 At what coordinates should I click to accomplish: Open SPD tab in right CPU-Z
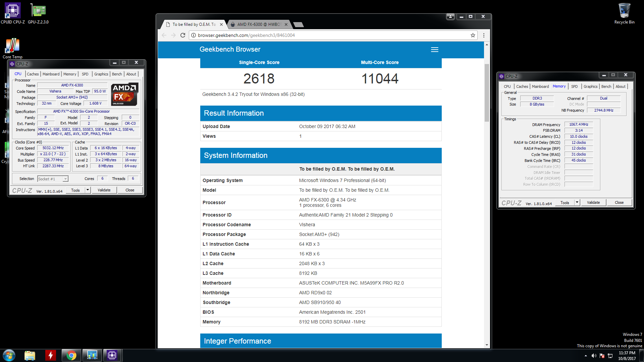coord(575,86)
